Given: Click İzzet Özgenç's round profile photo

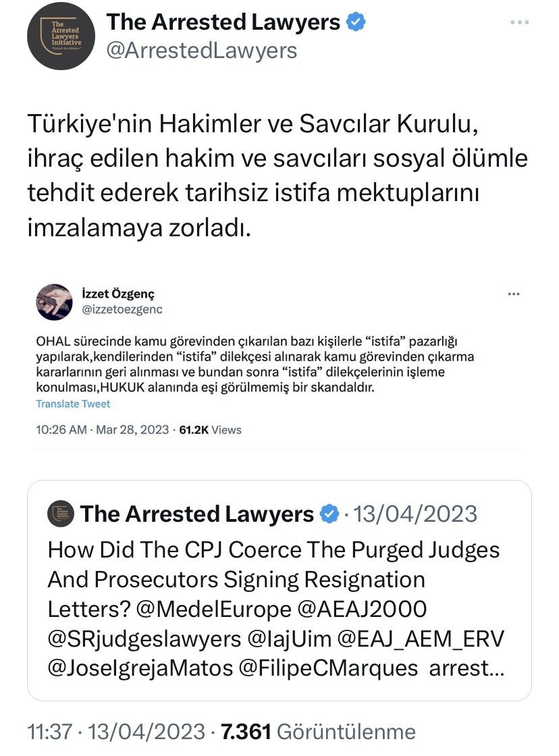Looking at the screenshot, I should [55, 302].
